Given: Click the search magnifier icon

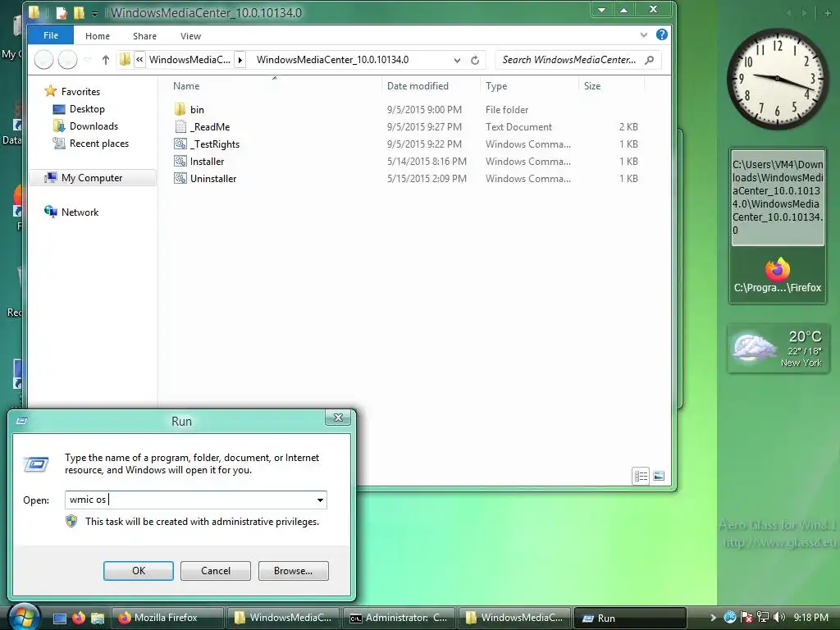Looking at the screenshot, I should [650, 59].
